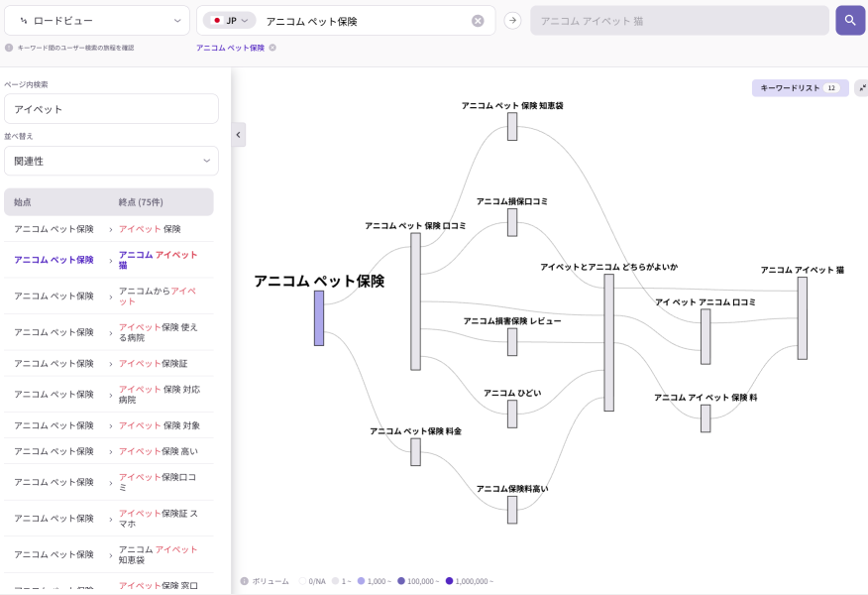
Task: Select row アイペット保険 使える病院
Action: [x=109, y=332]
